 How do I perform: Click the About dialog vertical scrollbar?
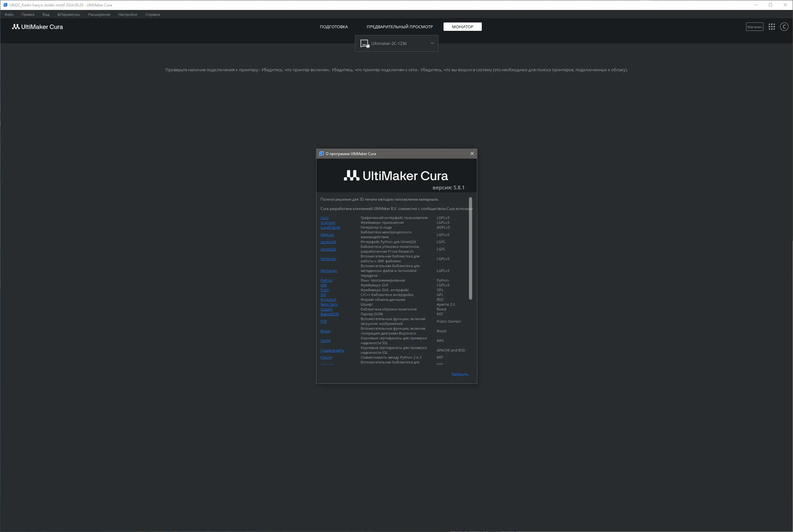tap(470, 249)
